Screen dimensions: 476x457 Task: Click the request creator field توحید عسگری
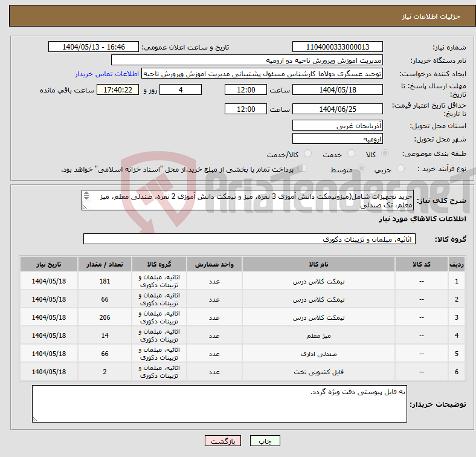[262, 74]
